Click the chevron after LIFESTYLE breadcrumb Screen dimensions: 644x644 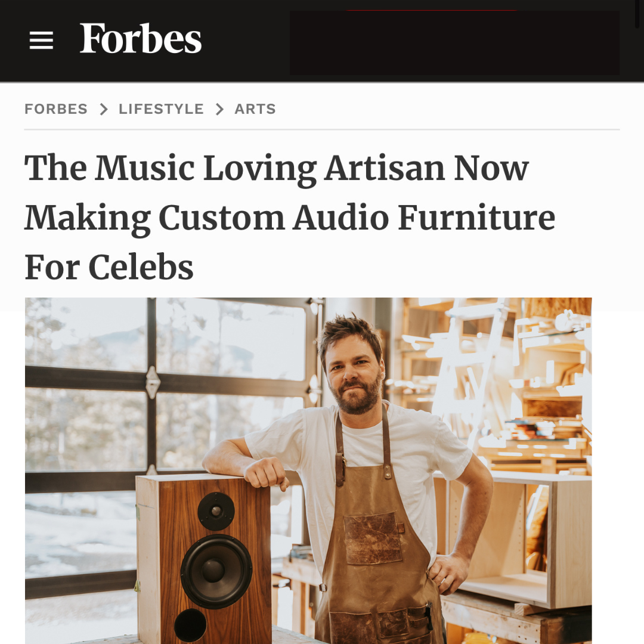pyautogui.click(x=219, y=109)
